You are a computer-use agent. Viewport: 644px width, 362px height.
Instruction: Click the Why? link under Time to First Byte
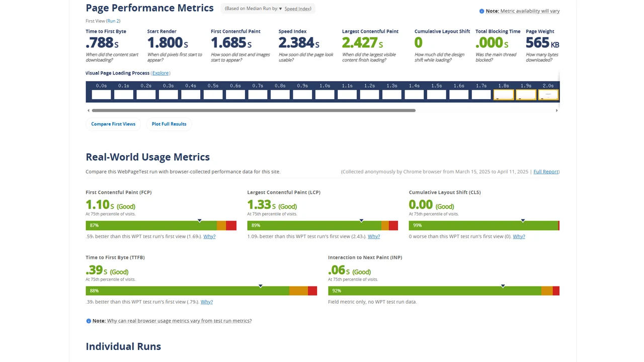coord(207,302)
